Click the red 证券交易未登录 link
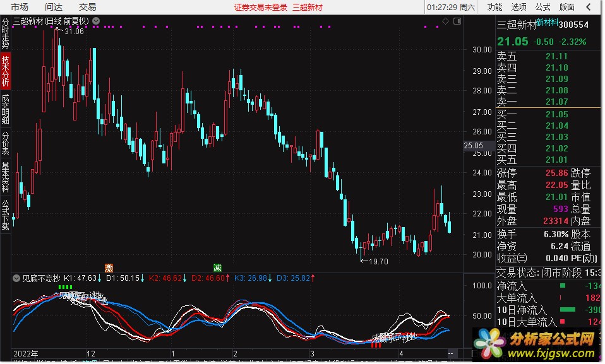Image resolution: width=605 pixels, height=364 pixels. 261,8
